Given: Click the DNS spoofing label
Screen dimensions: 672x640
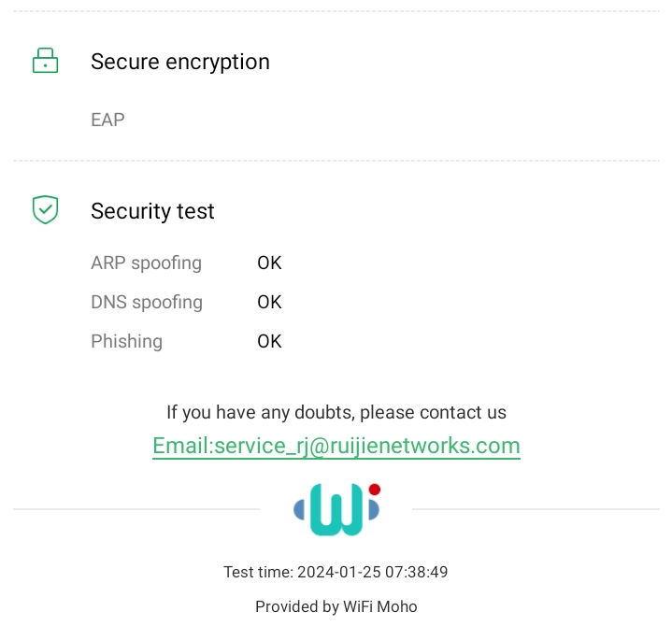Looking at the screenshot, I should [x=147, y=302].
